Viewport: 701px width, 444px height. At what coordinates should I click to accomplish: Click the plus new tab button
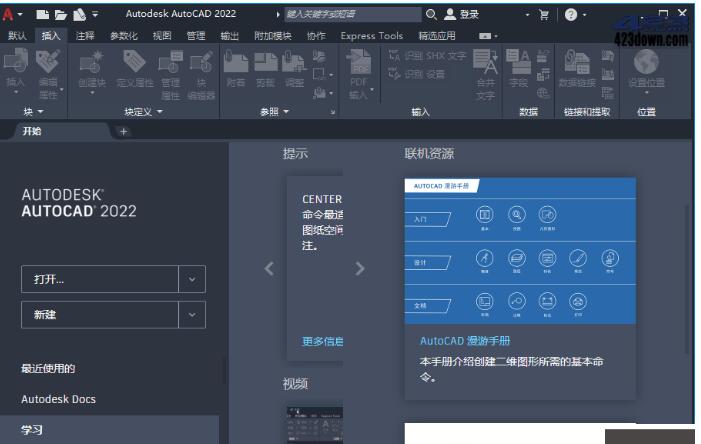(x=123, y=131)
